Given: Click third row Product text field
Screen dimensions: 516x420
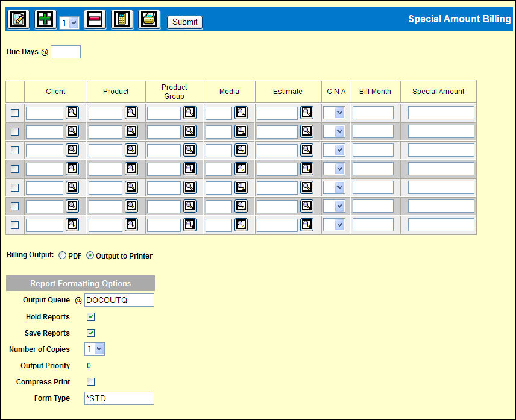Looking at the screenshot, I should point(105,150).
